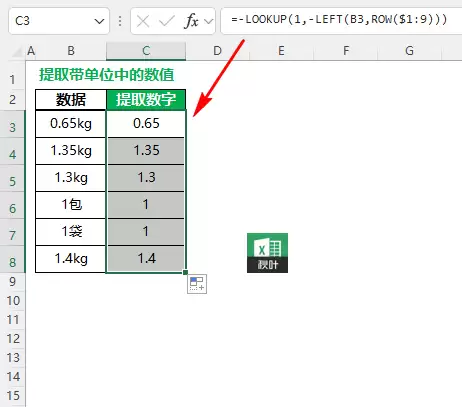Click the Name Box showing C3

[59, 21]
